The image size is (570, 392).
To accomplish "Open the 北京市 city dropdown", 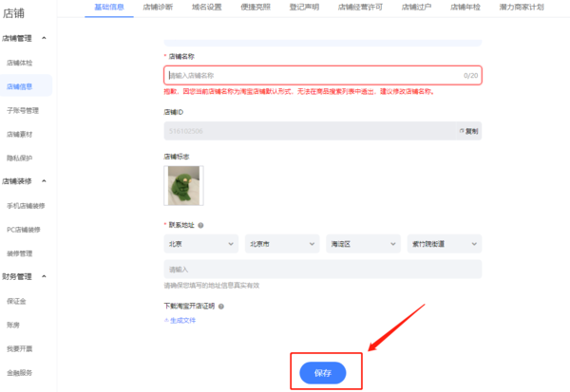I will coord(282,244).
